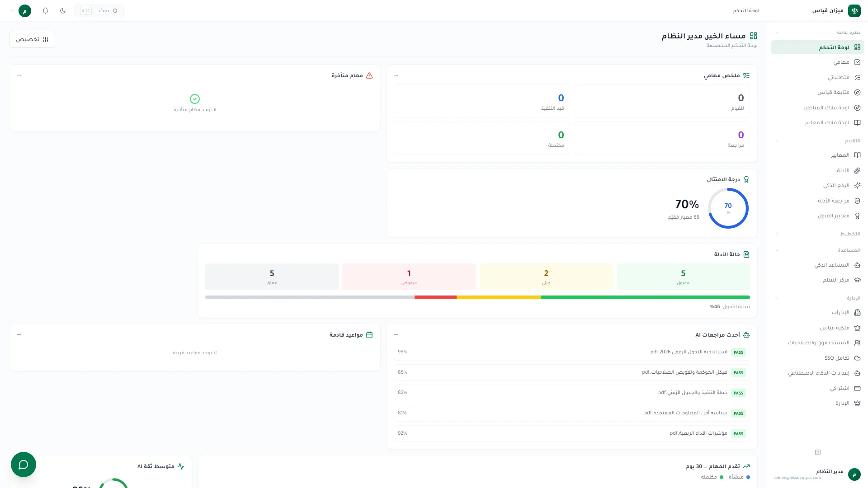The height and width of the screenshot is (488, 868).
Task: Click the book icon for لوحة ملاك المعايير
Action: click(857, 122)
